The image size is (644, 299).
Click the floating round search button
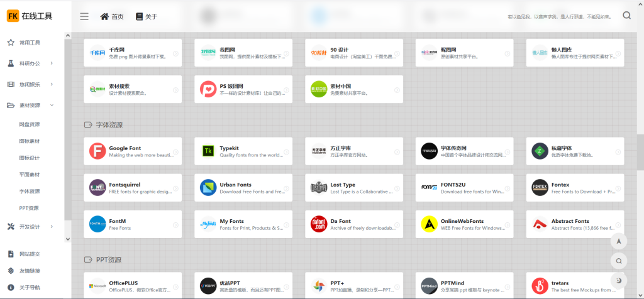pos(619,261)
